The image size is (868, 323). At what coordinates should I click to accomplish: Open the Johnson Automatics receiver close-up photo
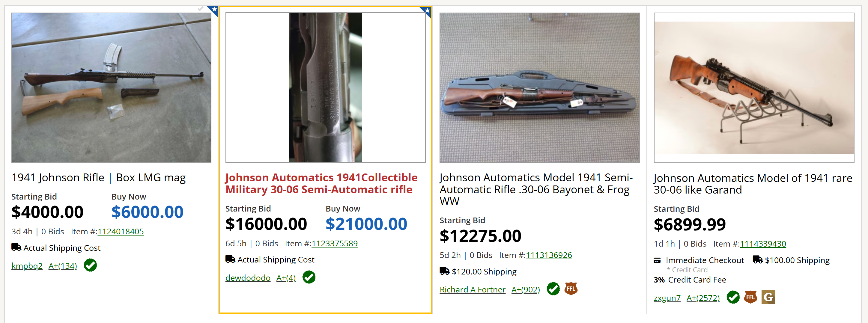point(325,87)
